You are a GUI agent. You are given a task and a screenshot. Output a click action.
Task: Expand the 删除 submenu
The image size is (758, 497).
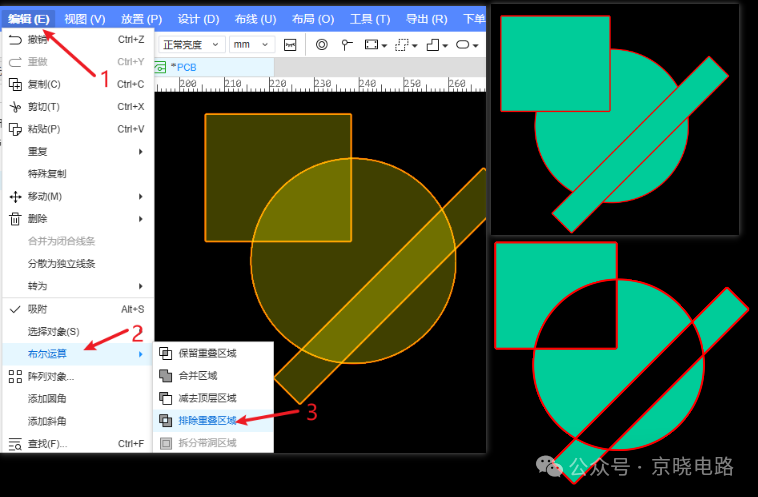pos(78,219)
